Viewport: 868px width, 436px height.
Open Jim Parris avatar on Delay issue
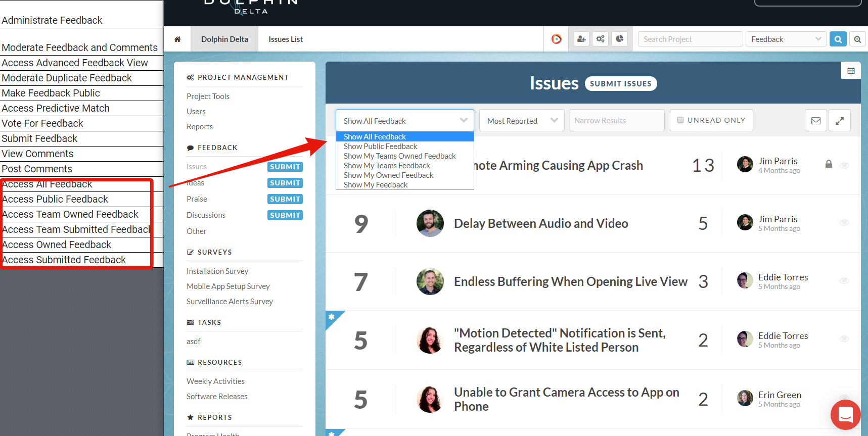(x=745, y=222)
